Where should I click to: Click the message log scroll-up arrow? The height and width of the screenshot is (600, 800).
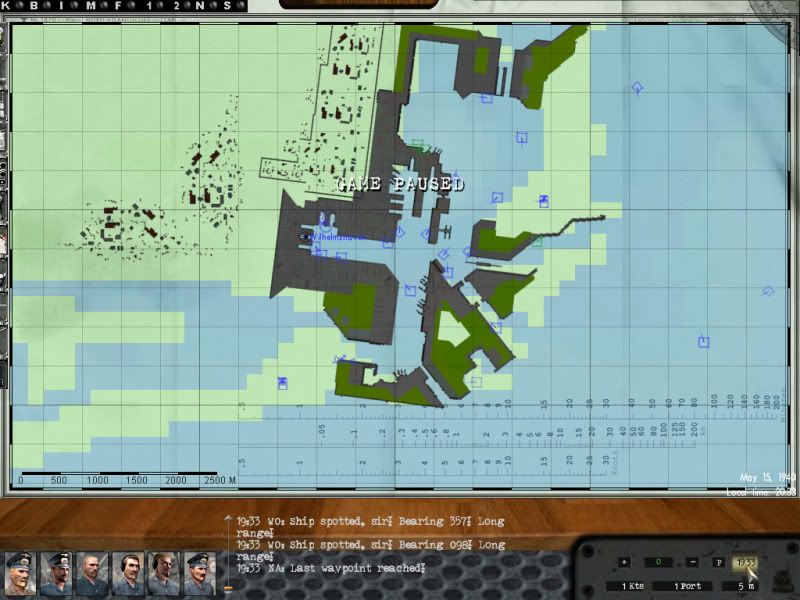[228, 520]
